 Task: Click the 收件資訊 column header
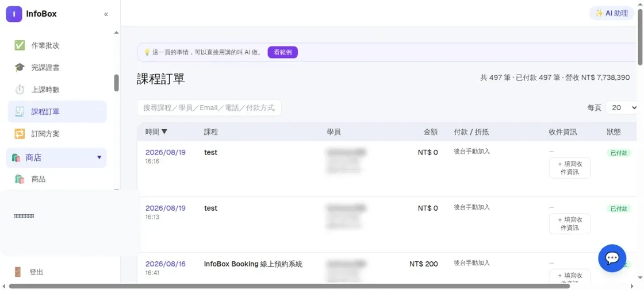563,132
